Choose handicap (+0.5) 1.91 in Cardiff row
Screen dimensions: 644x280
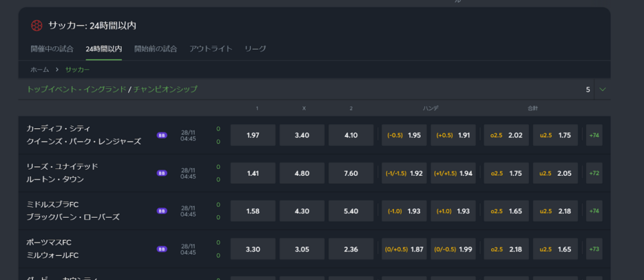[x=453, y=135]
